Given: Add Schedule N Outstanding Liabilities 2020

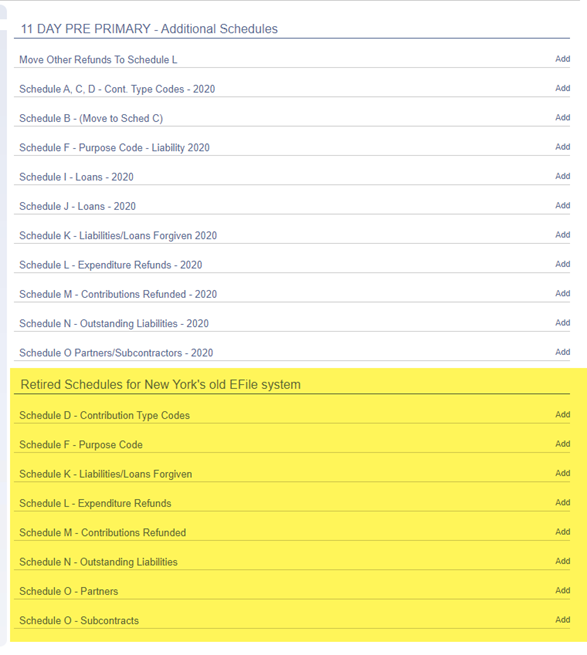Looking at the screenshot, I should [x=562, y=322].
